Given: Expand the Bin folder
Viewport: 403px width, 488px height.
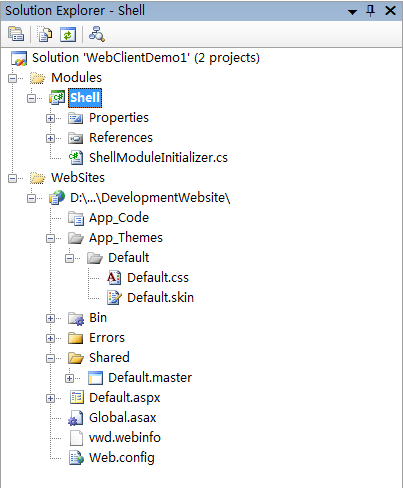Looking at the screenshot, I should (x=51, y=319).
